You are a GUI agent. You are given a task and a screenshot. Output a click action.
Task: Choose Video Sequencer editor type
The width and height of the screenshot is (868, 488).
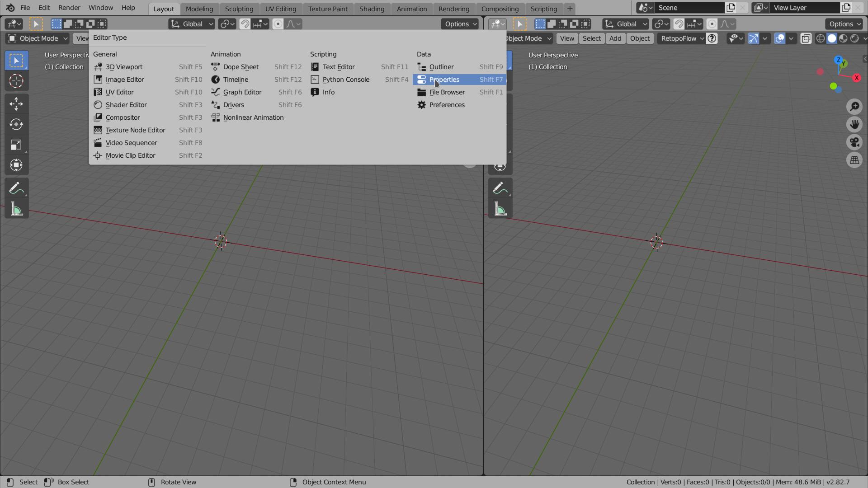click(x=147, y=143)
